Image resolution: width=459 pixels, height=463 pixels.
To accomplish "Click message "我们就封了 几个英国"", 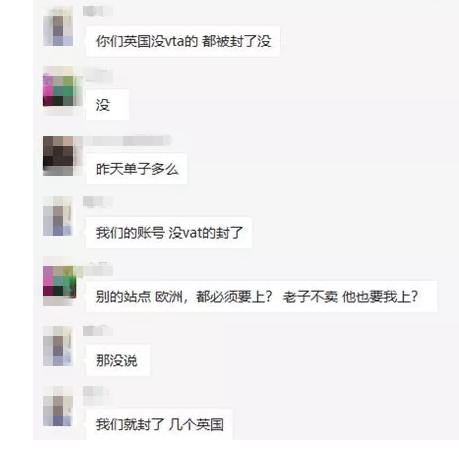I will tap(159, 424).
